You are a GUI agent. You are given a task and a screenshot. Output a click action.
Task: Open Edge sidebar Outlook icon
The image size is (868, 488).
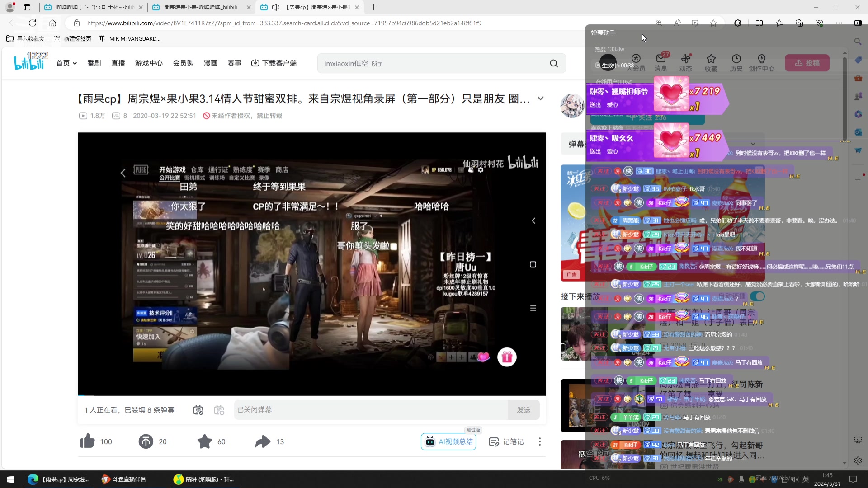point(858,132)
